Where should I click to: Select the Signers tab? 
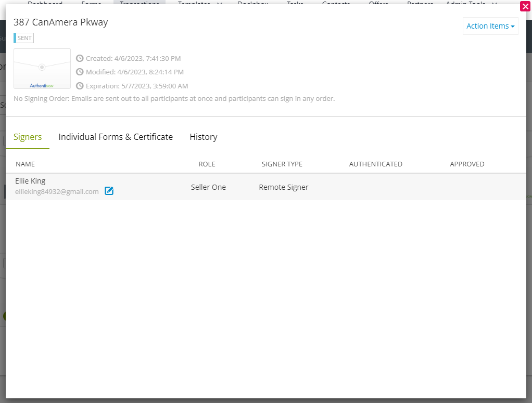27,137
